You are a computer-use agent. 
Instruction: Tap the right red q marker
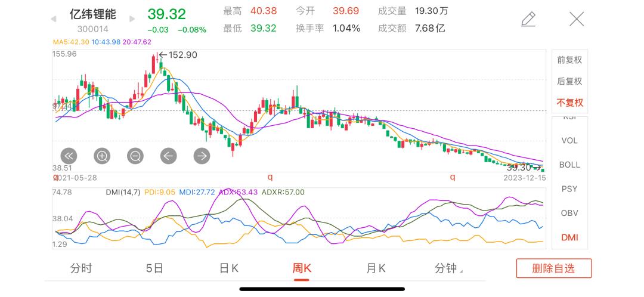(x=452, y=177)
